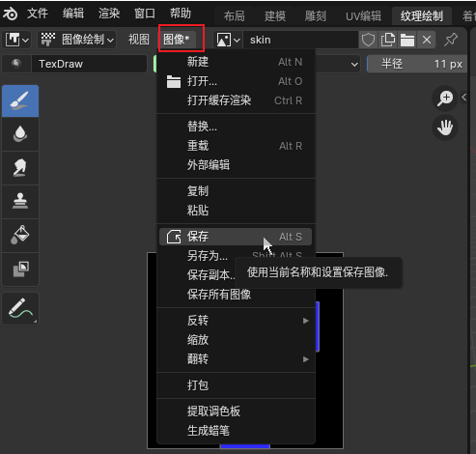Choose 外部编辑 menu entry
This screenshot has height=454, width=476.
point(236,165)
